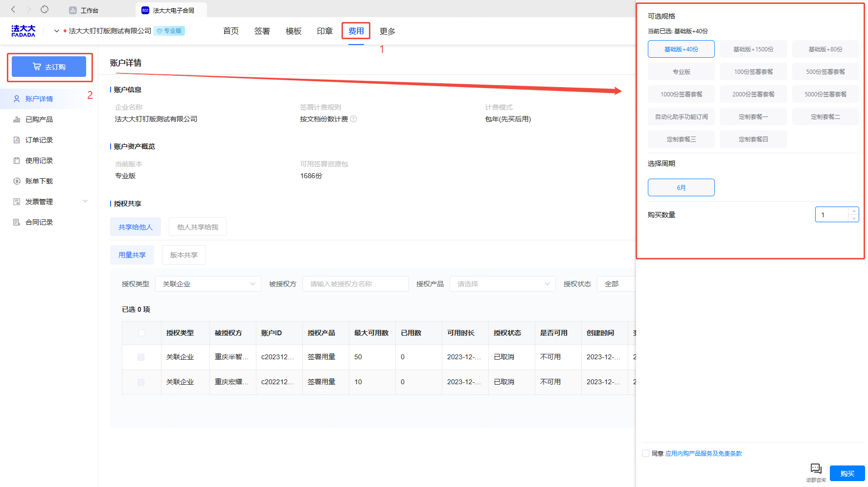Choose the 基础版+80份 spec option
This screenshot has height=487, width=868.
click(x=825, y=49)
